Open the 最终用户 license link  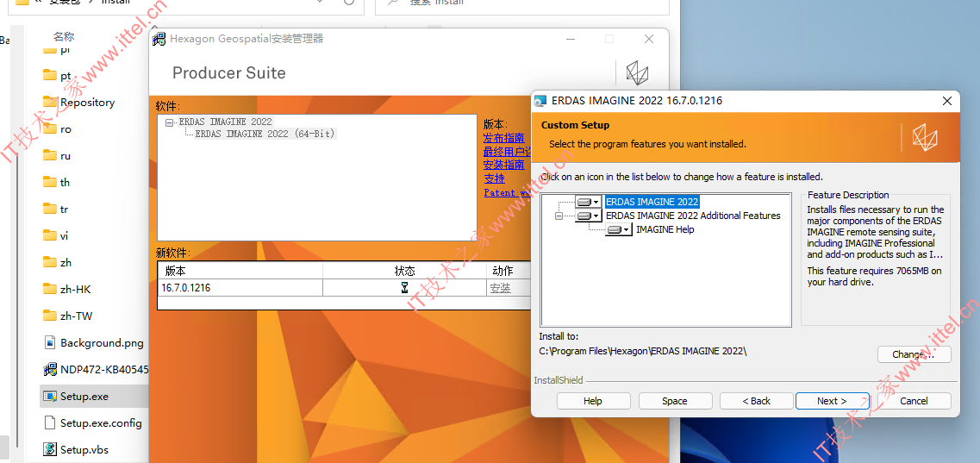(x=507, y=151)
